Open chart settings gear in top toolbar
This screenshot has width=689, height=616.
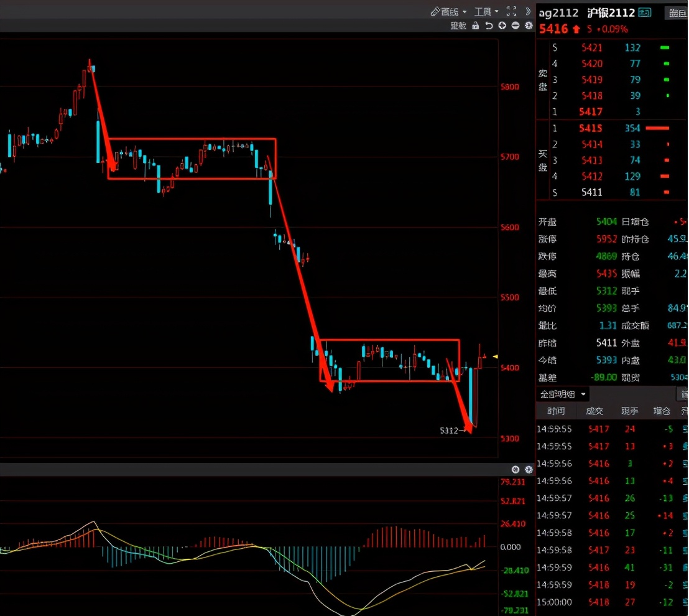[529, 26]
